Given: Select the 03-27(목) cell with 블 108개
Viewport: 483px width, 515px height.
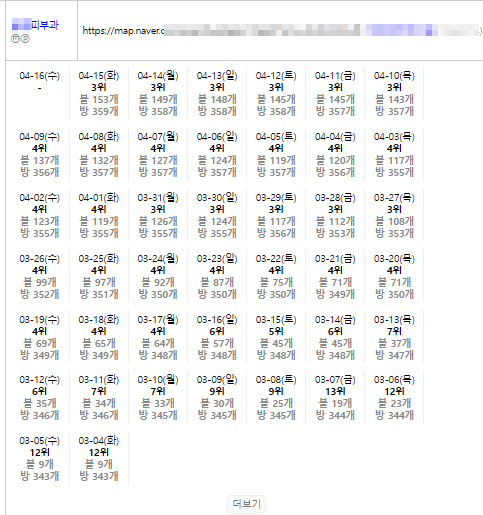Looking at the screenshot, I should [x=394, y=215].
